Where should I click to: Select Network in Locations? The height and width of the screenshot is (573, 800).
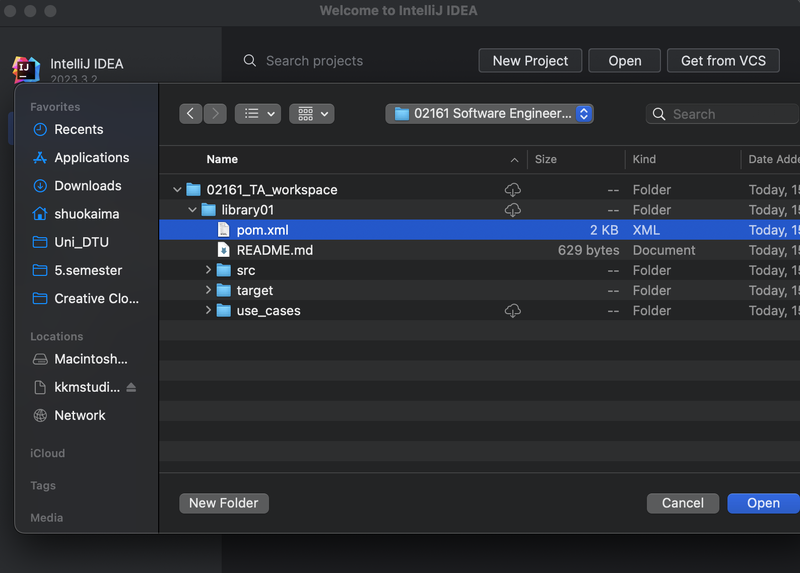pos(80,415)
